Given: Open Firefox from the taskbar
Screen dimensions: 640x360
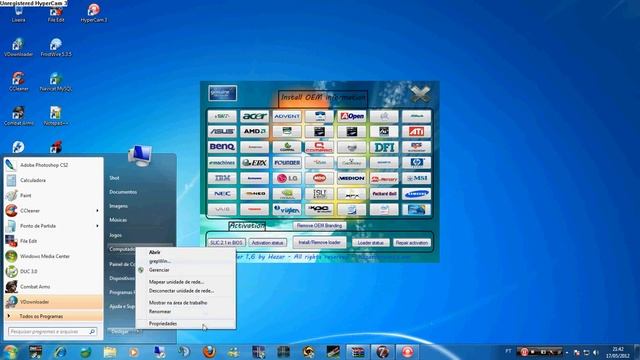Looking at the screenshot, I should (209, 352).
